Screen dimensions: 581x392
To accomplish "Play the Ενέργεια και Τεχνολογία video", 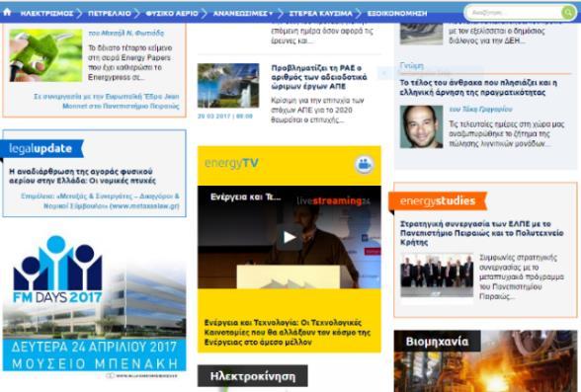I will point(289,237).
